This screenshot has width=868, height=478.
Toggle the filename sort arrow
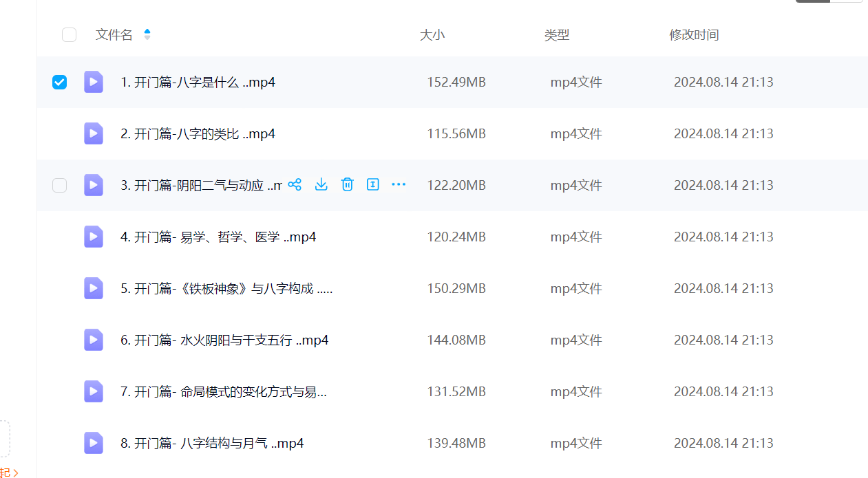(x=147, y=34)
